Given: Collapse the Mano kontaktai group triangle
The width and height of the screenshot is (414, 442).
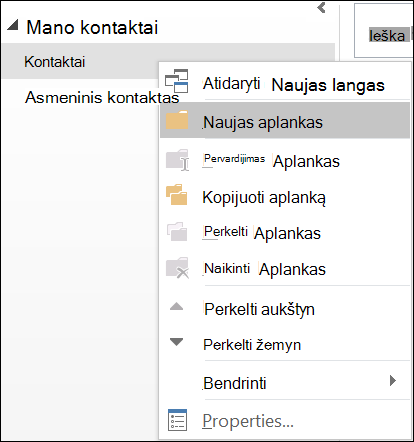Looking at the screenshot, I should coord(13,25).
